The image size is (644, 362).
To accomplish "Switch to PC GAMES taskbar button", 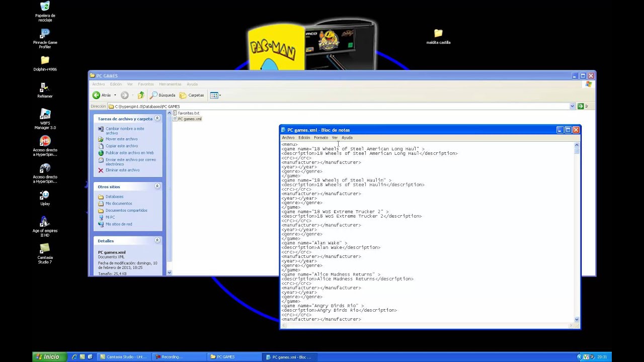I will coord(234,357).
